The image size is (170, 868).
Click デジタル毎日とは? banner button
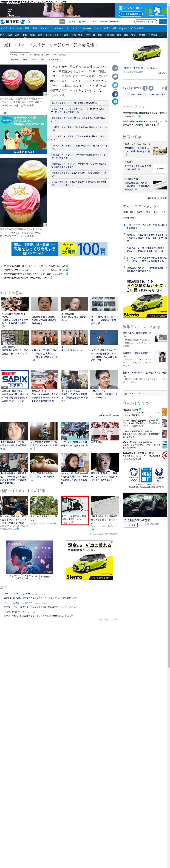pos(130,14)
